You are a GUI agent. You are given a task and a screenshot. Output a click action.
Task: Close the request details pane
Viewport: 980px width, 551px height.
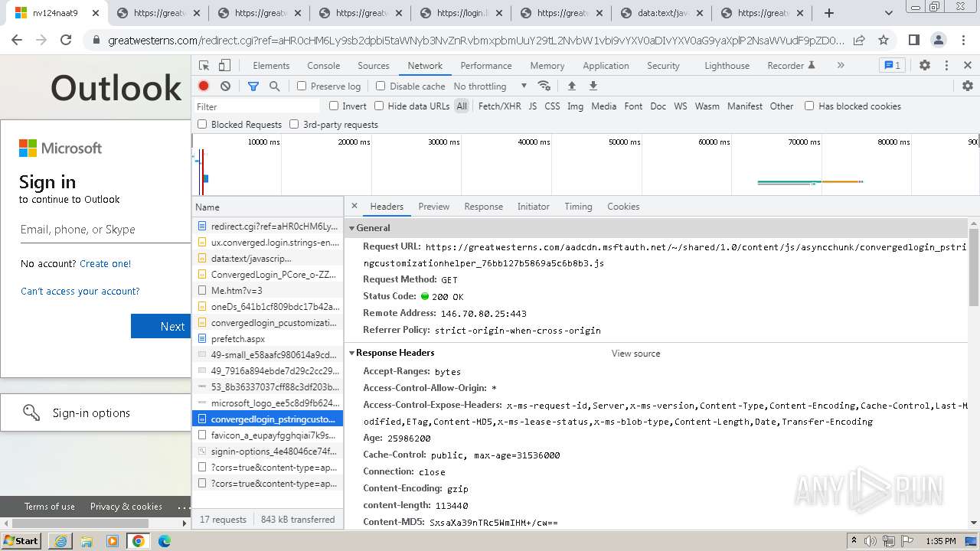[x=354, y=206]
